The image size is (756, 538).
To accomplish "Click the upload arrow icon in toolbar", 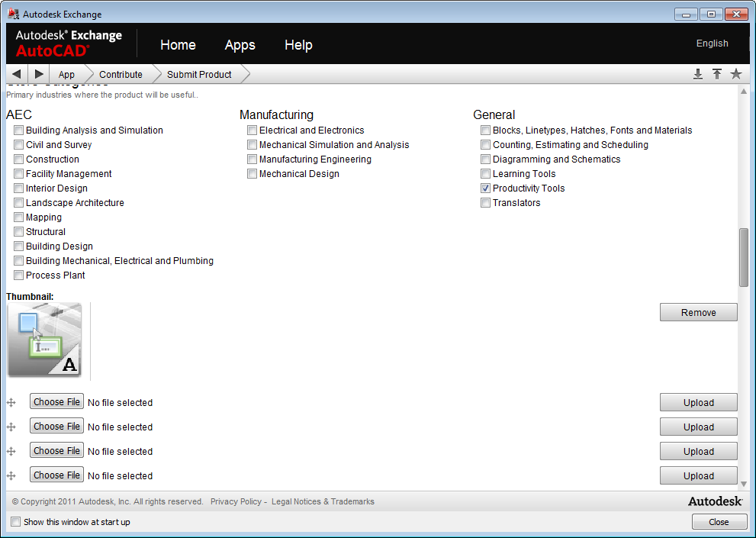I will [717, 74].
